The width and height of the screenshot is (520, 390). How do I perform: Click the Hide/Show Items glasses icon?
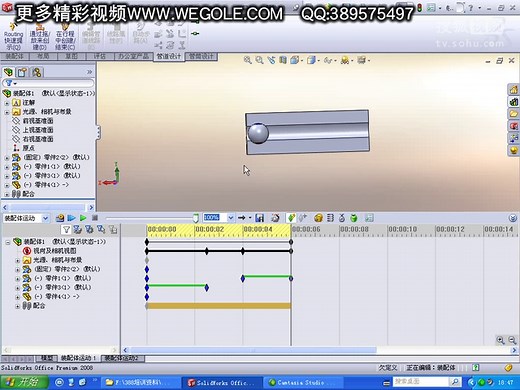[328, 60]
